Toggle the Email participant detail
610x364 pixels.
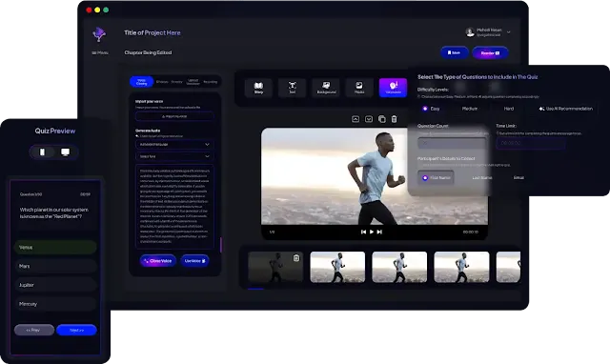point(518,178)
